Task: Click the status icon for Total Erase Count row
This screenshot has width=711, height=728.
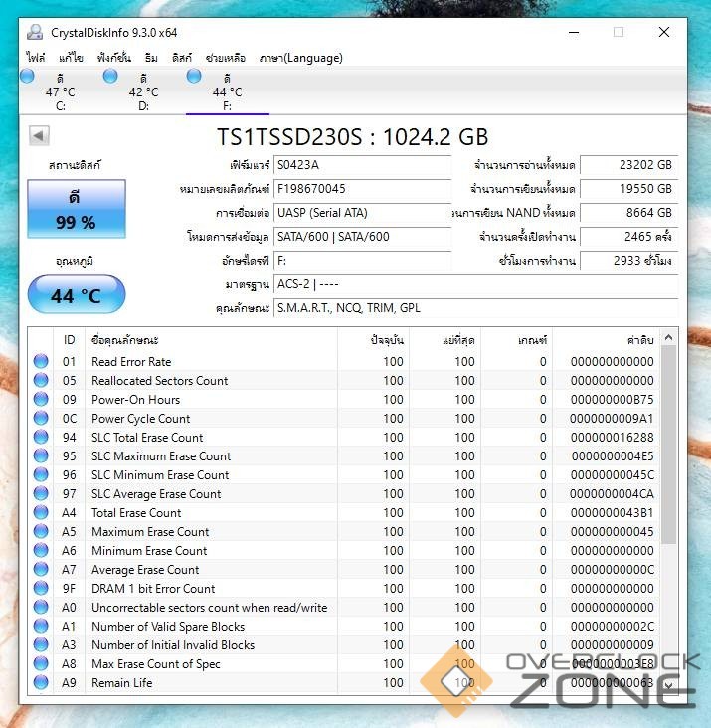Action: coord(41,512)
